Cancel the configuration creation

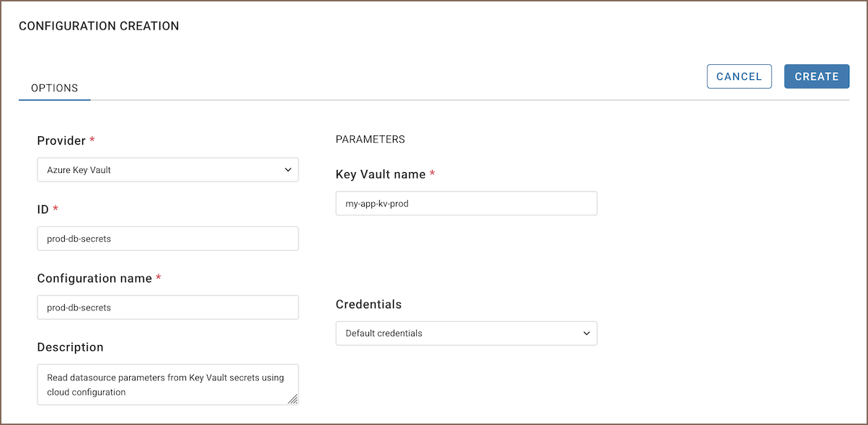[x=739, y=76]
